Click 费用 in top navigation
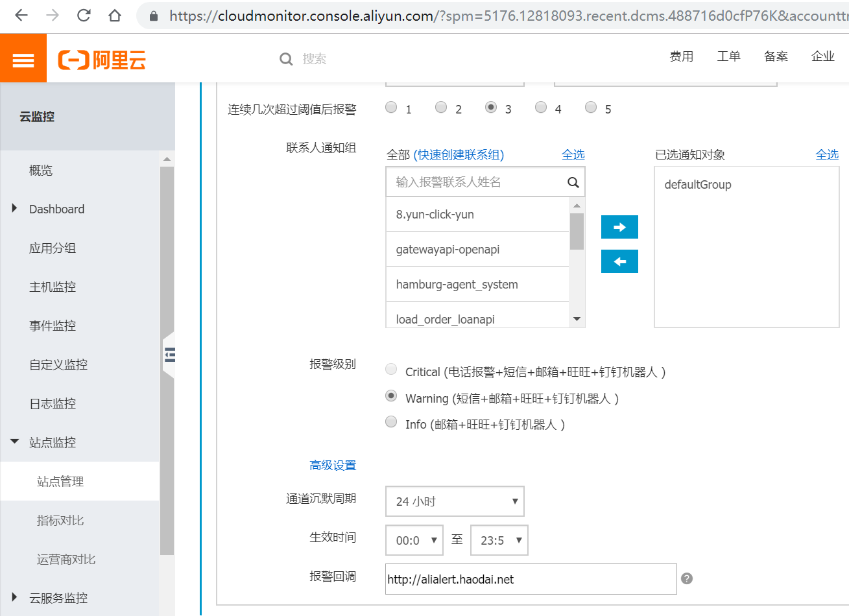The height and width of the screenshot is (616, 849). click(682, 56)
